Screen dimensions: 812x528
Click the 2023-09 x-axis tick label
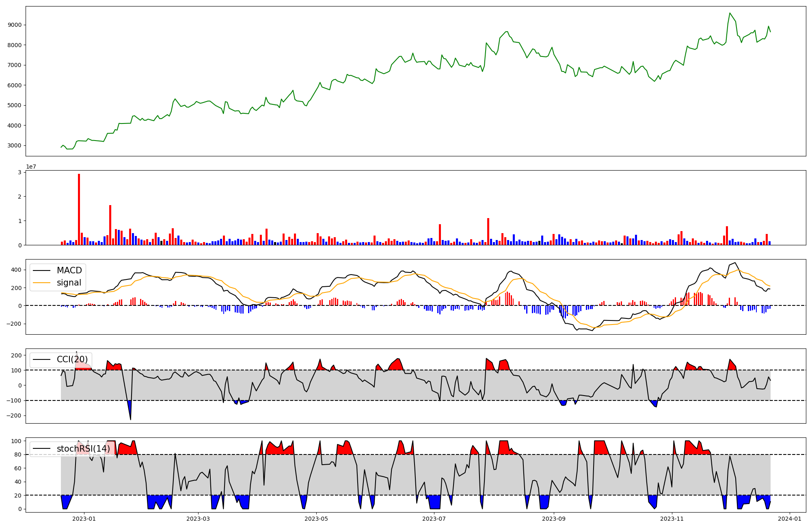pos(554,519)
